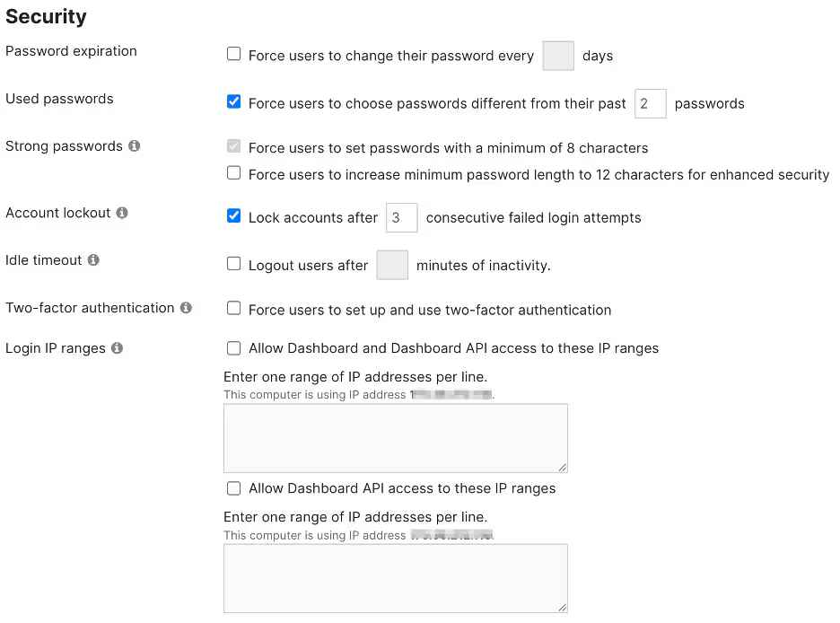Viewport: 840px width, 623px height.
Task: Disable the Lock accounts after failed attempts checkbox
Action: [233, 215]
